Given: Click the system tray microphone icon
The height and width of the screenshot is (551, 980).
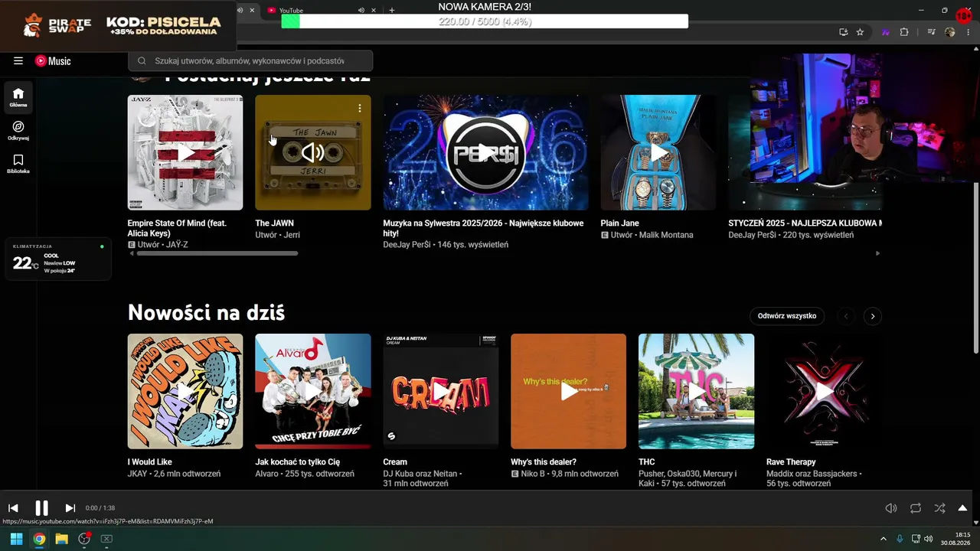Looking at the screenshot, I should coord(900,539).
